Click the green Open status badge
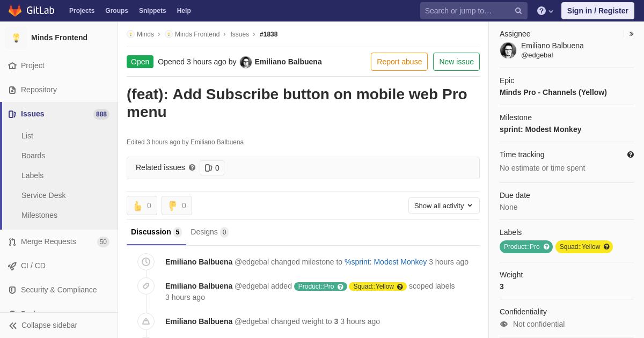This screenshot has height=338, width=644. (x=140, y=62)
